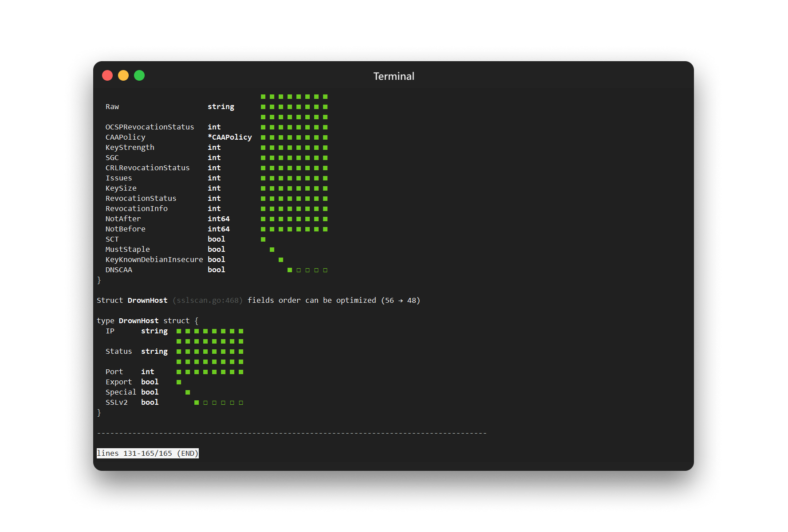The height and width of the screenshot is (532, 788).
Task: Select the RevocationInfo field name
Action: click(137, 209)
